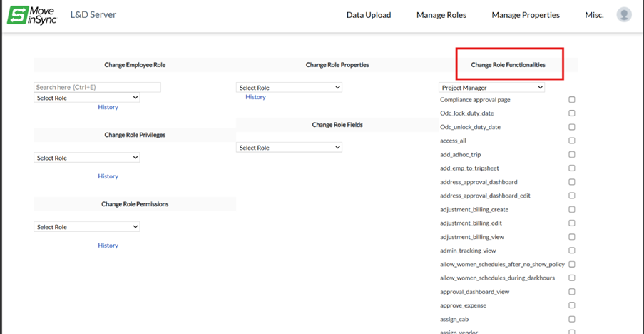644x334 pixels.
Task: Tick the Odc_unlock_duty_date checkbox
Action: point(572,127)
